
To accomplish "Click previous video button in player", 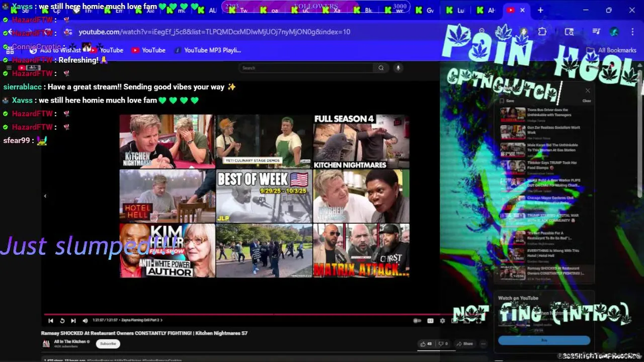I will [x=51, y=321].
